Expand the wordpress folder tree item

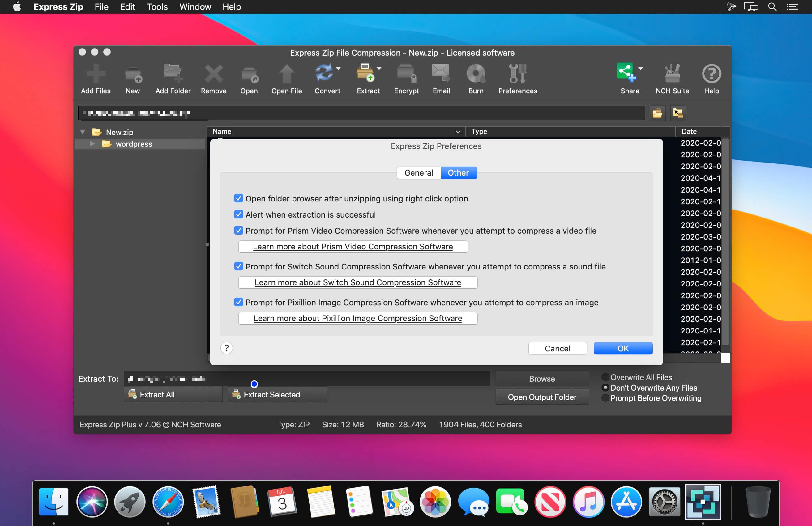(x=92, y=144)
